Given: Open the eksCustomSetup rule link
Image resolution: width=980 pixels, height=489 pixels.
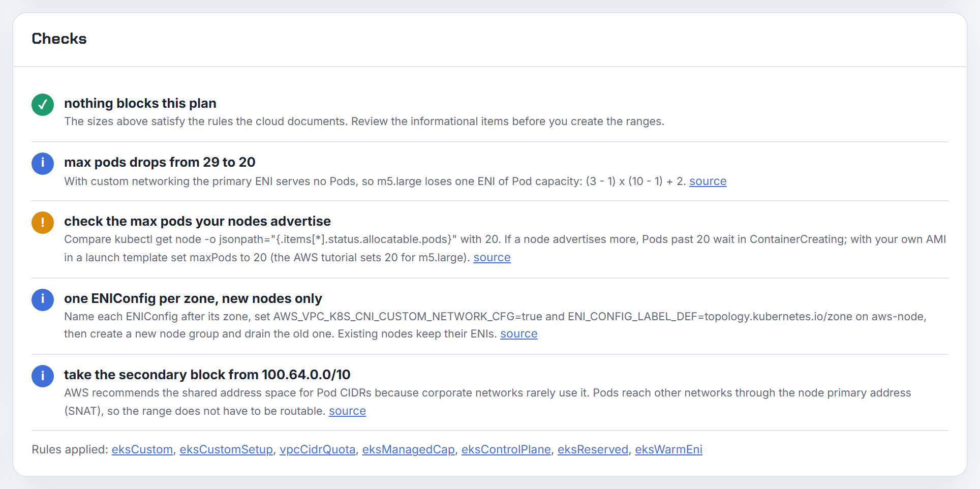Looking at the screenshot, I should tap(226, 450).
